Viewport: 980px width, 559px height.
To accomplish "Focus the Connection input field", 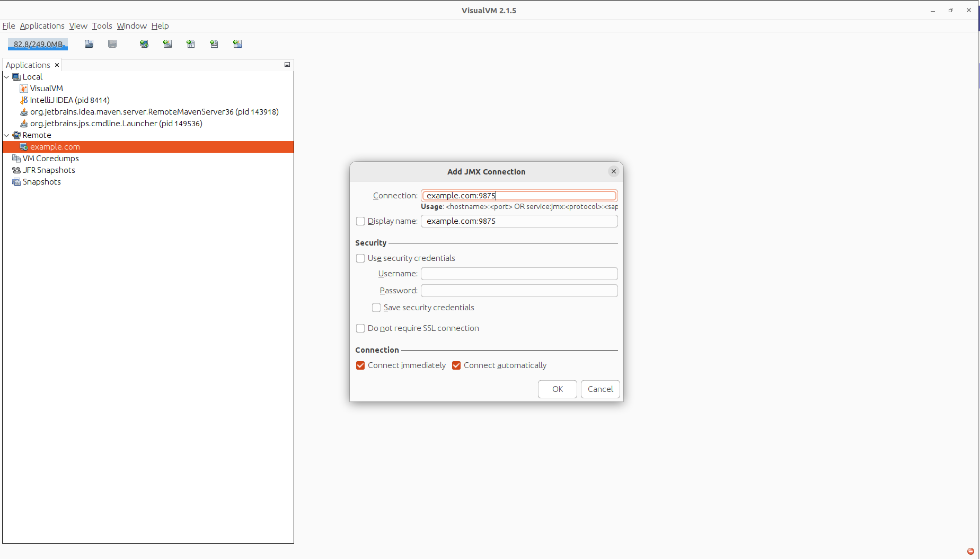I will [x=519, y=196].
